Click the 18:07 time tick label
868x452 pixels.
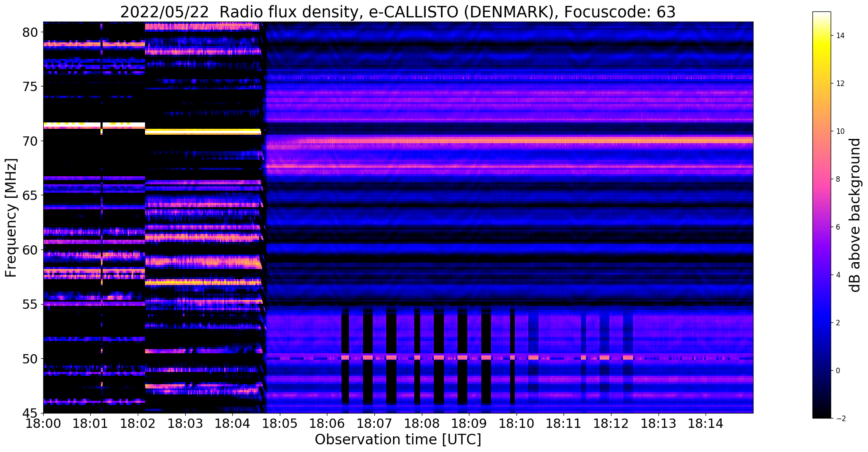(374, 423)
